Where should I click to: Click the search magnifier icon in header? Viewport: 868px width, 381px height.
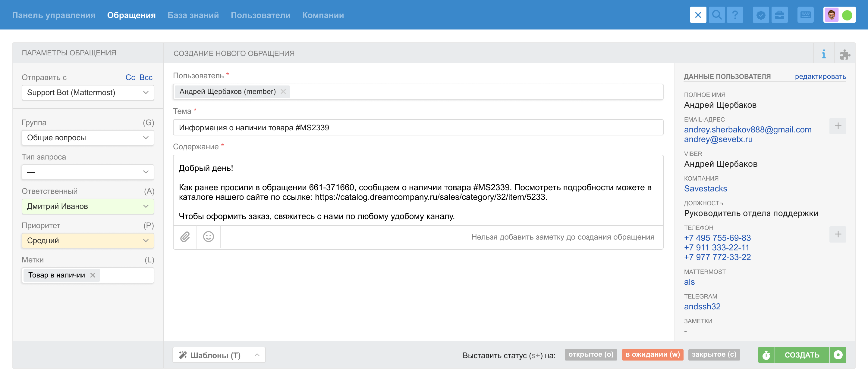click(716, 15)
